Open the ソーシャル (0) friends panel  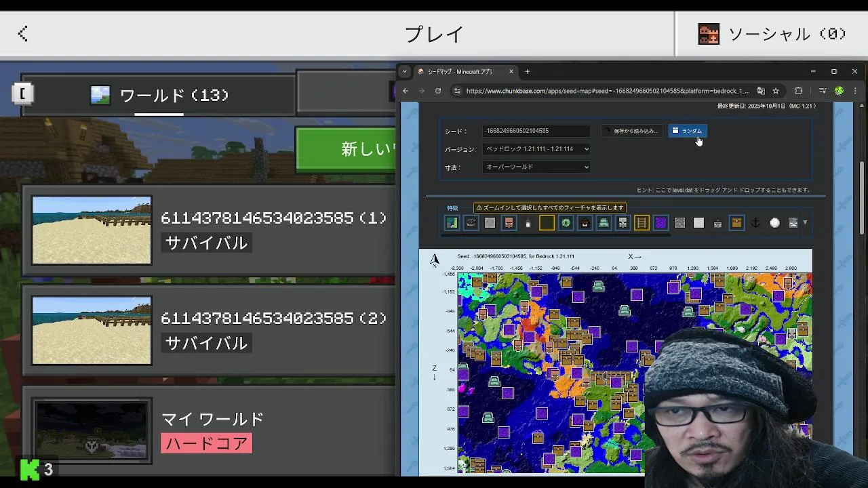pos(772,33)
